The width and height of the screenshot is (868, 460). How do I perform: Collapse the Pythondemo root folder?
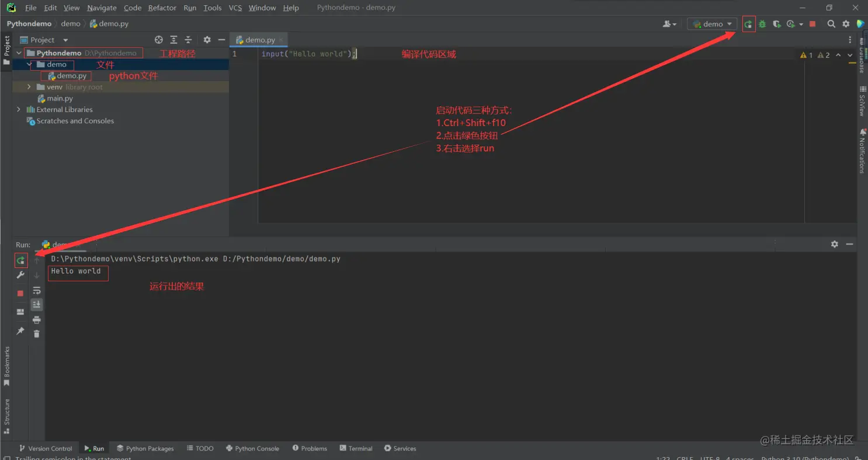pos(19,53)
